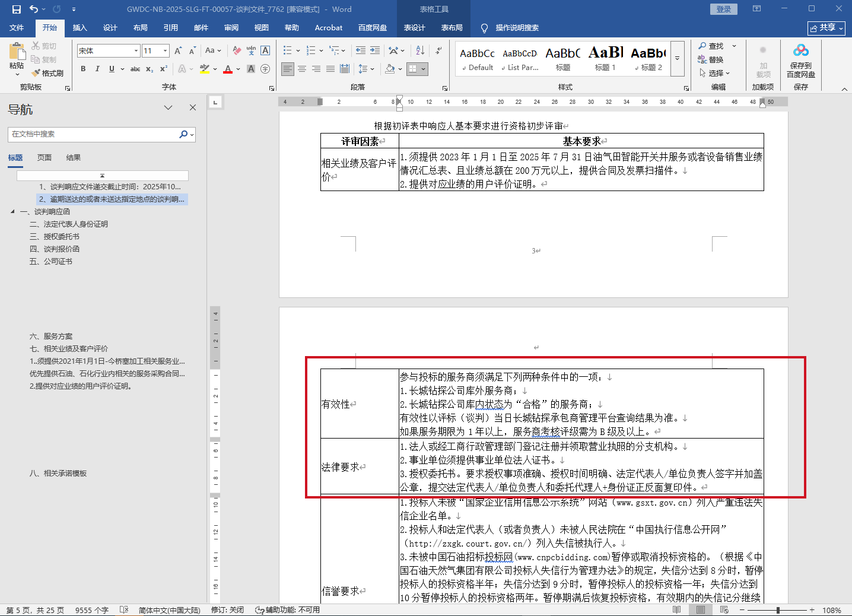
Task: Toggle left paragraph alignment
Action: coord(288,69)
